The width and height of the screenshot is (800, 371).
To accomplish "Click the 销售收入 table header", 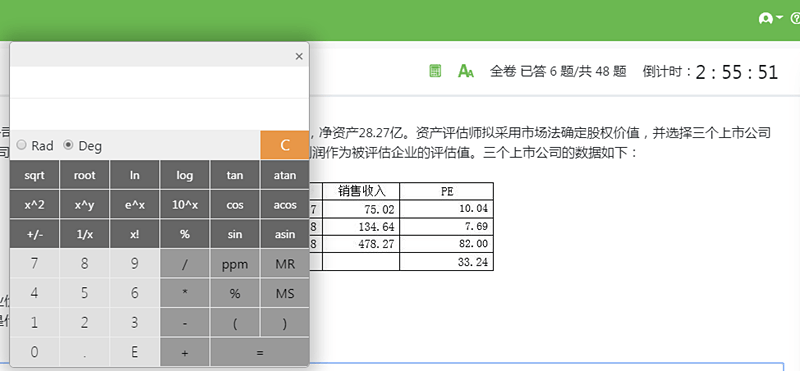I will [361, 191].
